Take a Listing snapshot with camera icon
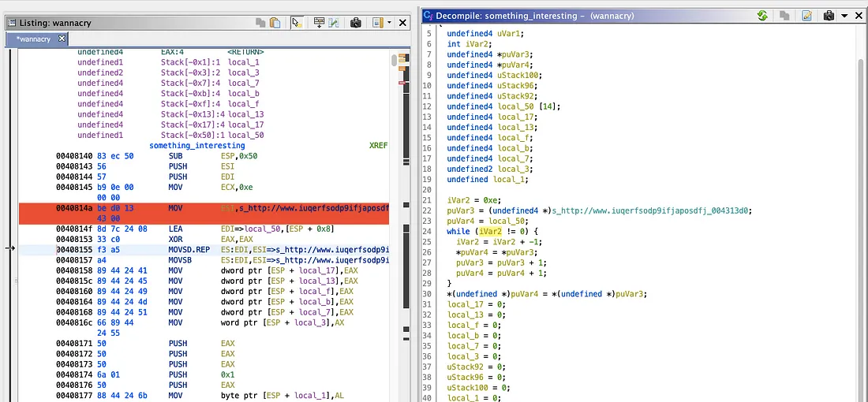The image size is (868, 402). tap(356, 23)
